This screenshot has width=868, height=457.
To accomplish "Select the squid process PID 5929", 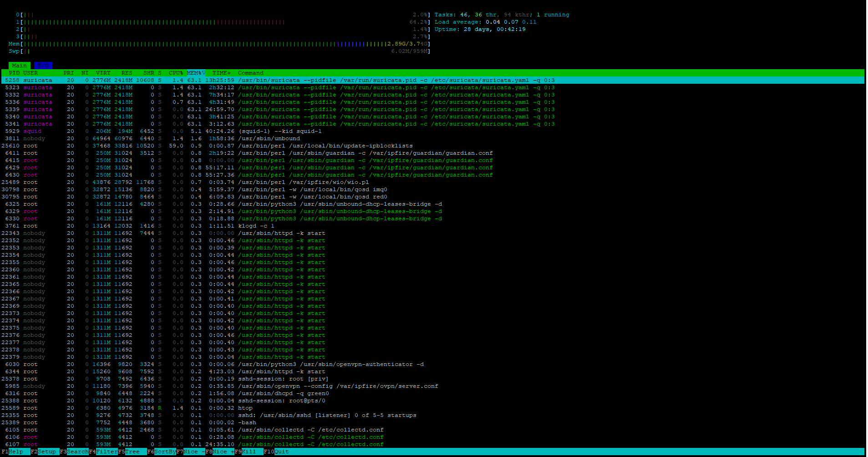I will [433, 131].
